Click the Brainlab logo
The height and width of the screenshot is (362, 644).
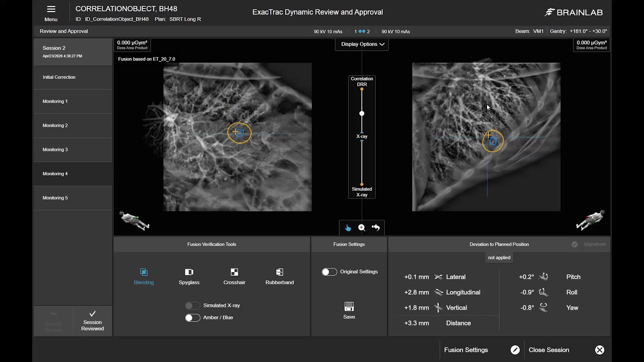tap(574, 12)
